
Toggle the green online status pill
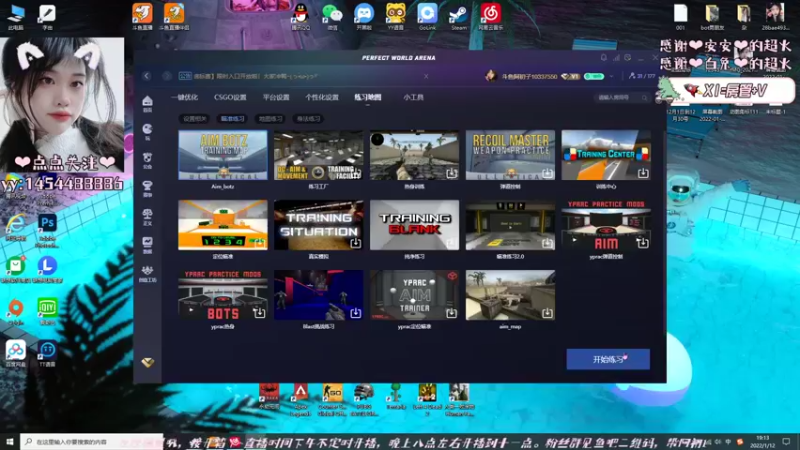(594, 76)
